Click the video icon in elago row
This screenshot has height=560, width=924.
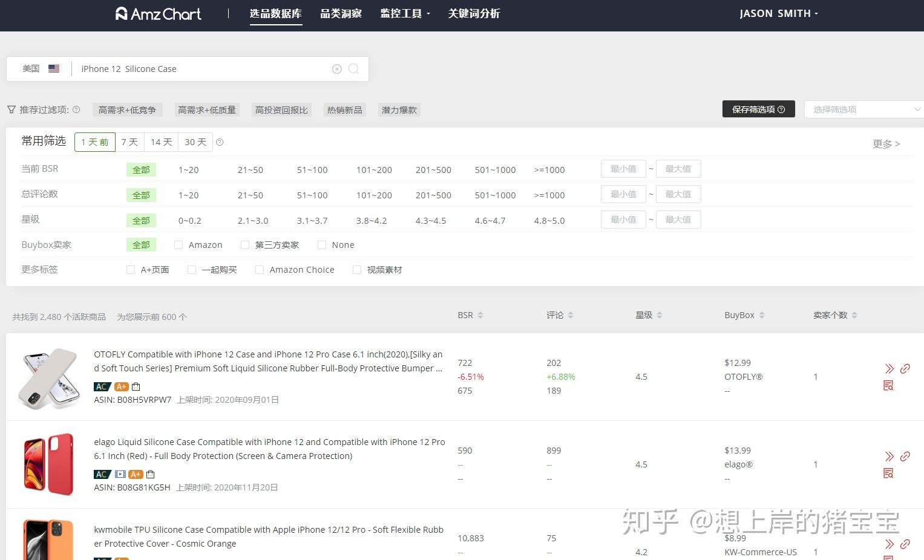pos(120,474)
